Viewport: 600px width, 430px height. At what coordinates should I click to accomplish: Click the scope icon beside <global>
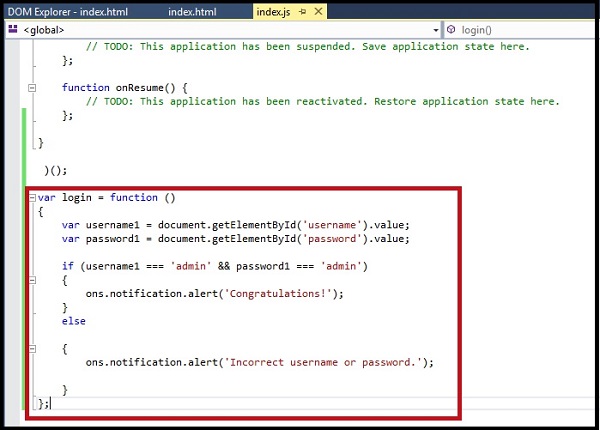[x=13, y=29]
